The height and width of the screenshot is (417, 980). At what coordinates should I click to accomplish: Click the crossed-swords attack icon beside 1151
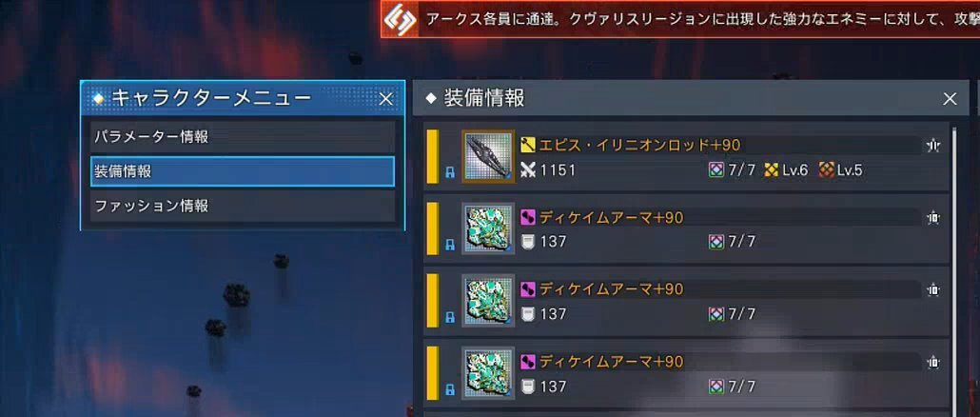point(528,170)
